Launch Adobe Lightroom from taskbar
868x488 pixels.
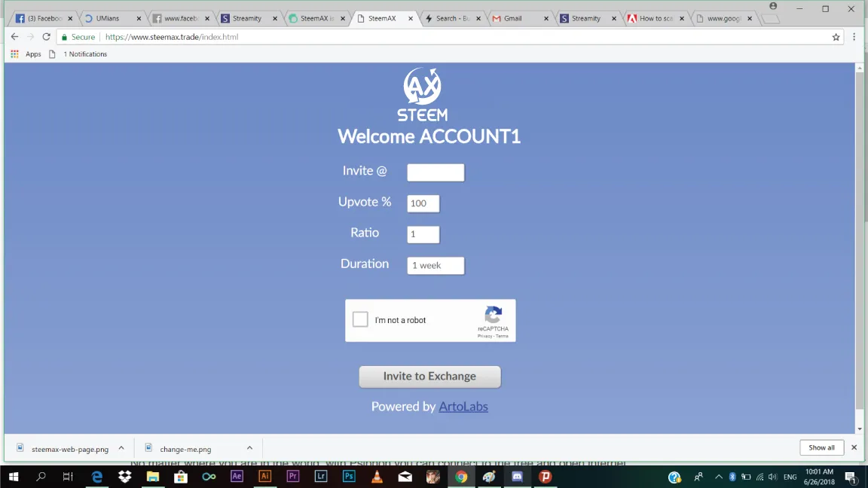pyautogui.click(x=321, y=477)
